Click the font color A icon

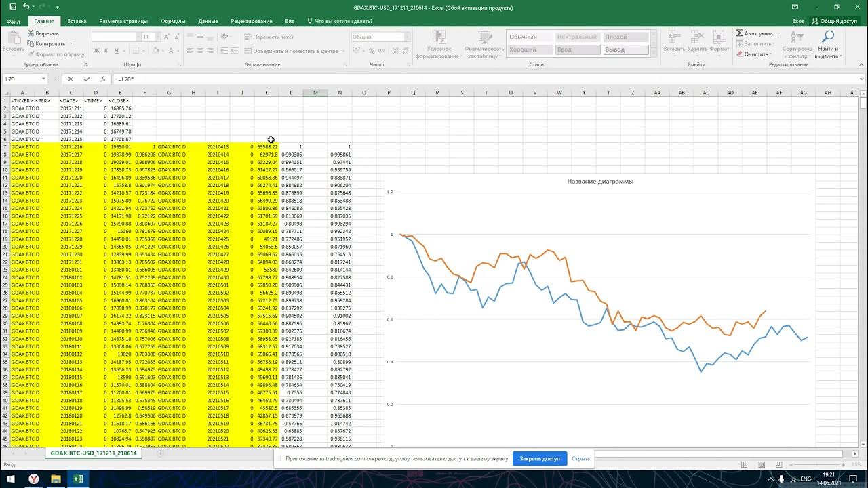tap(171, 50)
